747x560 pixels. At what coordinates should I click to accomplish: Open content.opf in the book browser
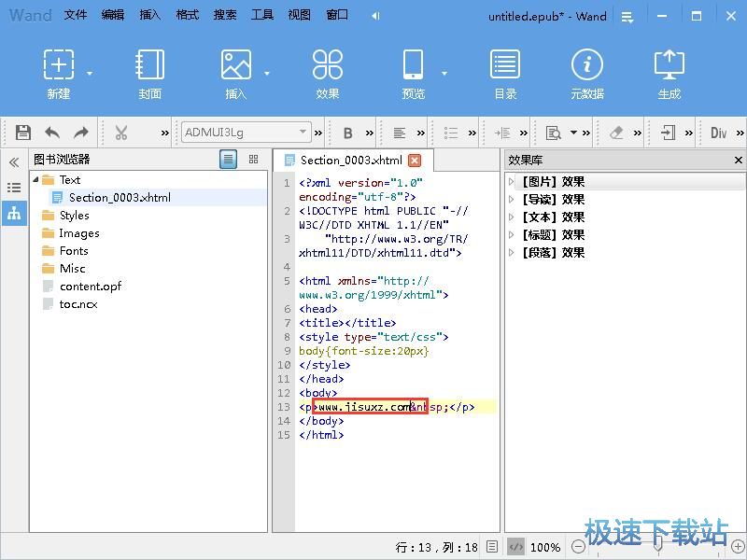click(90, 287)
